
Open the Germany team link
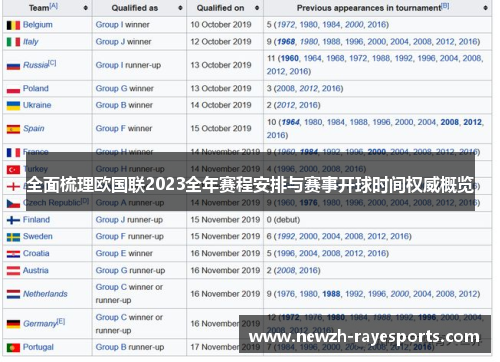coord(40,324)
